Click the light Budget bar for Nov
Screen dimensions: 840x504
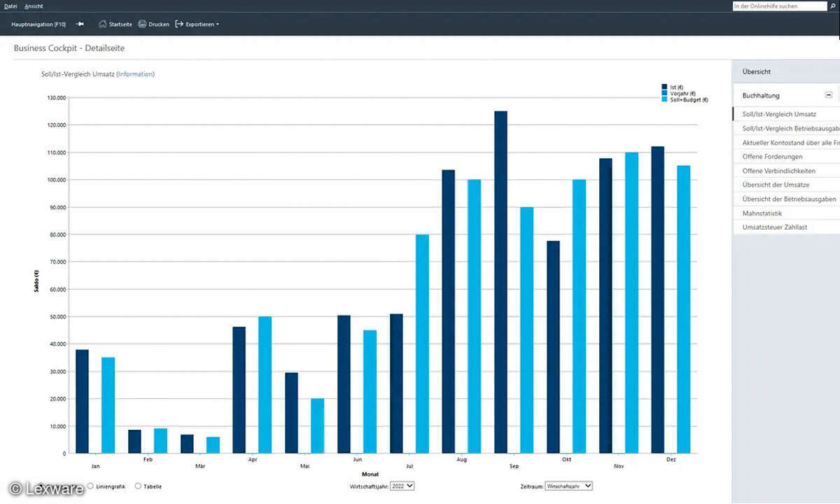(x=631, y=303)
